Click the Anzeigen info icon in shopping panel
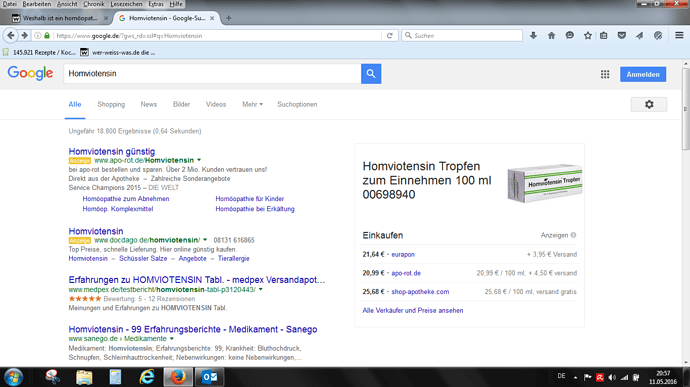This screenshot has width=690, height=387. pos(573,235)
